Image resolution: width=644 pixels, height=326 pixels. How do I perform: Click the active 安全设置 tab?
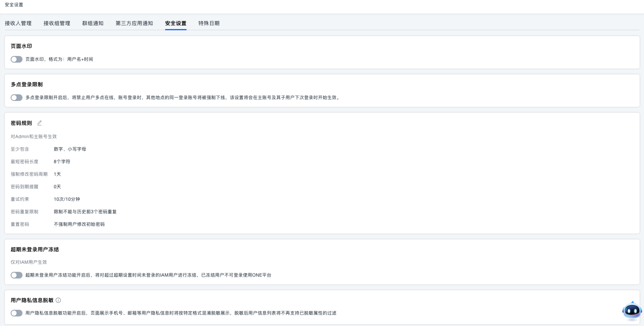[x=175, y=23]
